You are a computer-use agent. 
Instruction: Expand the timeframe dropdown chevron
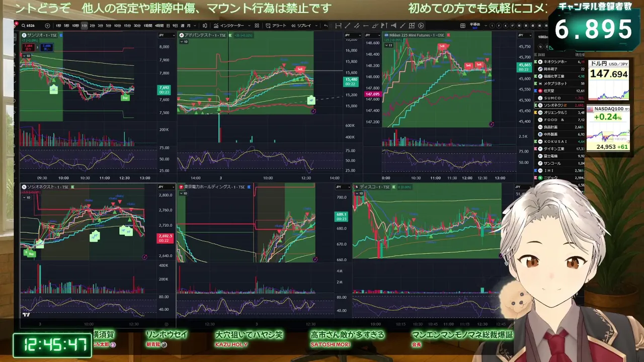(x=195, y=26)
